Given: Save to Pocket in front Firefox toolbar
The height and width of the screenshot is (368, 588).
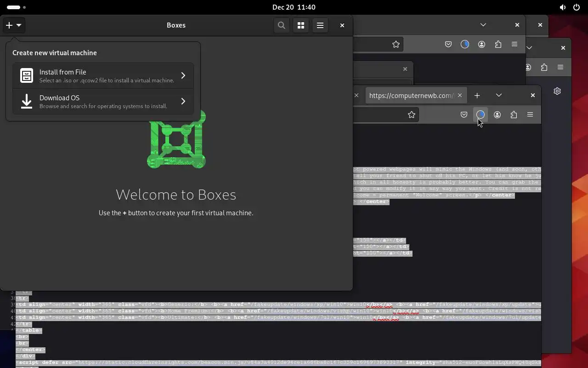Looking at the screenshot, I should click(464, 115).
